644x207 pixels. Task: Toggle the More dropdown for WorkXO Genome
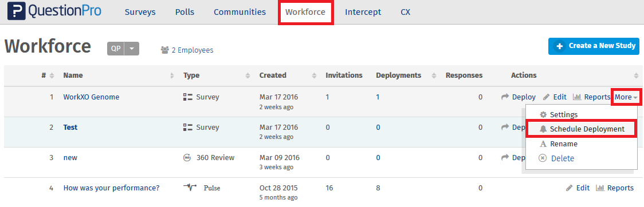(x=626, y=97)
